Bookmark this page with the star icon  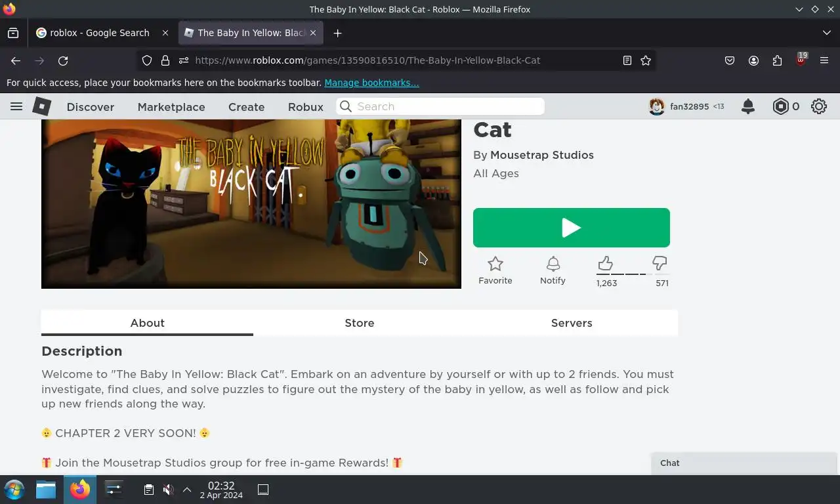click(646, 60)
